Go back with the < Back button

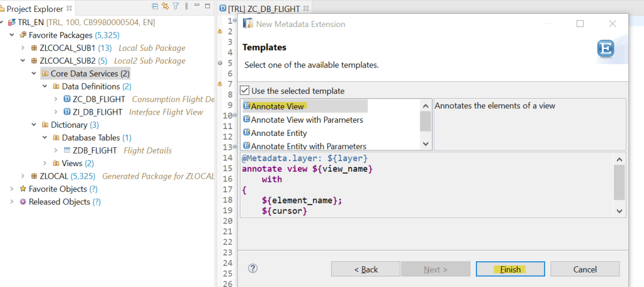click(366, 269)
